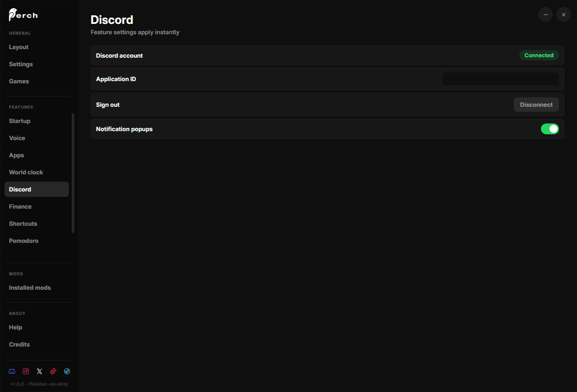Go to Startup feature settings
577x392 pixels.
[x=37, y=121]
